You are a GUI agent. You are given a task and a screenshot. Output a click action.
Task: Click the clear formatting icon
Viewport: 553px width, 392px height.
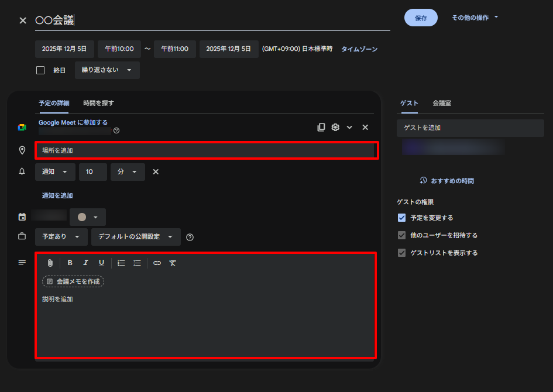(173, 263)
